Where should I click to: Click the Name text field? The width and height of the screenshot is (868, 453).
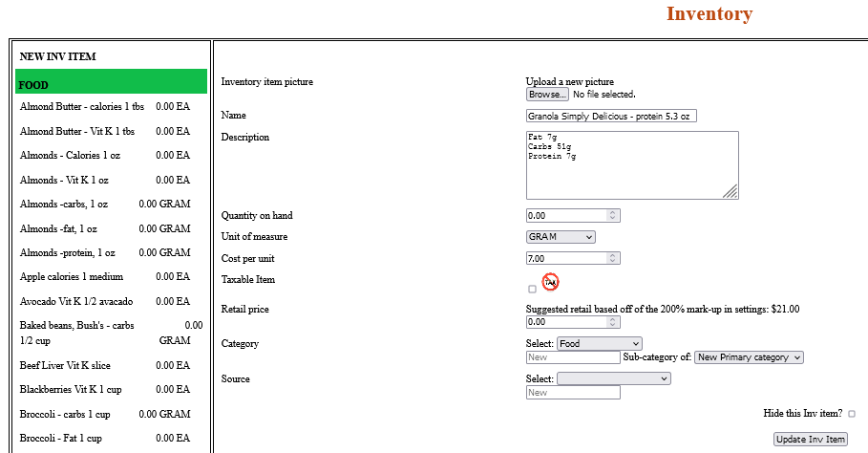pyautogui.click(x=611, y=116)
